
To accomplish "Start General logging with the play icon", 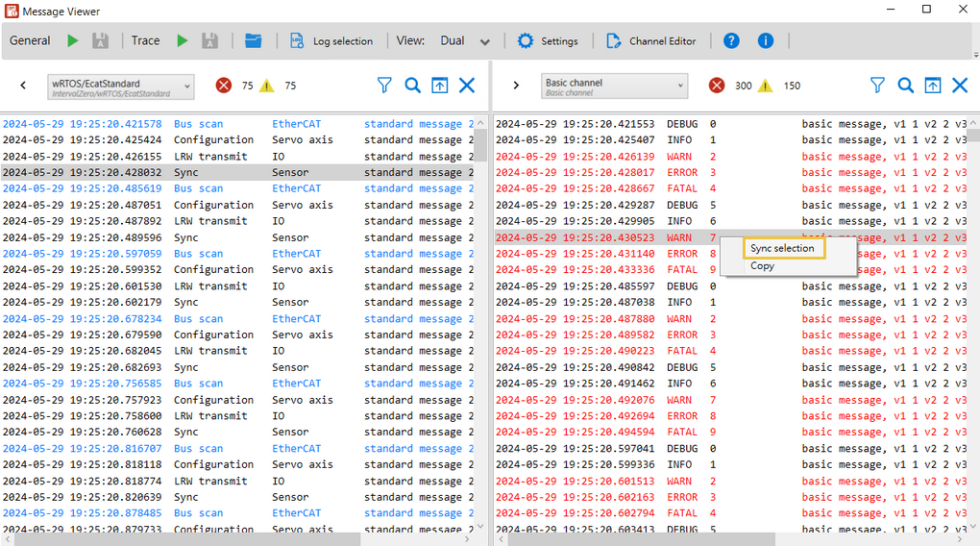I will [x=73, y=41].
